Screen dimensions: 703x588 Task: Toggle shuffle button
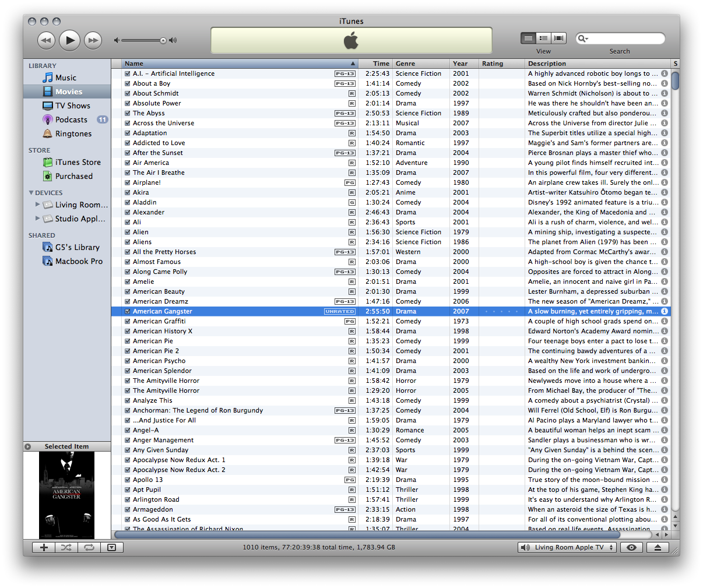pyautogui.click(x=66, y=547)
